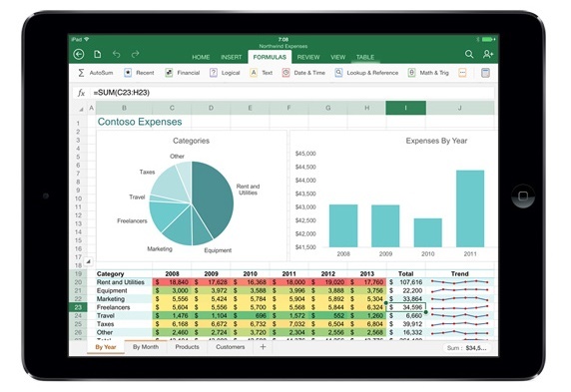This screenshot has width=571, height=392.
Task: Switch to VIEW ribbon tab
Action: coord(337,57)
